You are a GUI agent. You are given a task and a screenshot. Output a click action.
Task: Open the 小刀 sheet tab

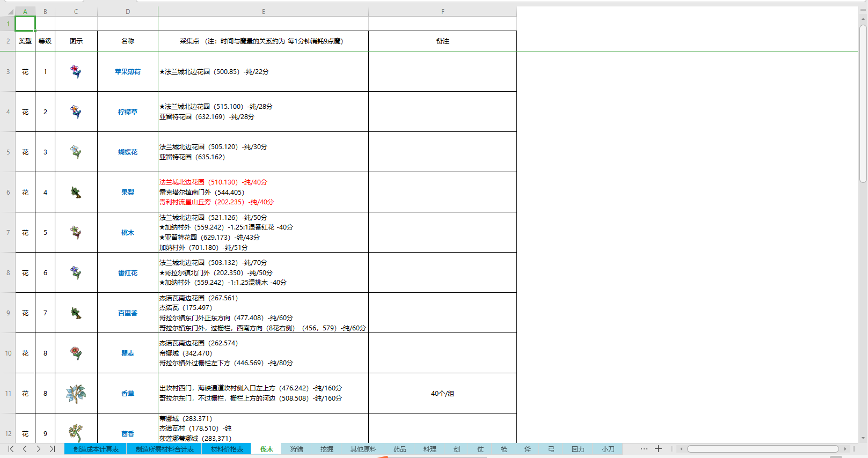pos(608,449)
